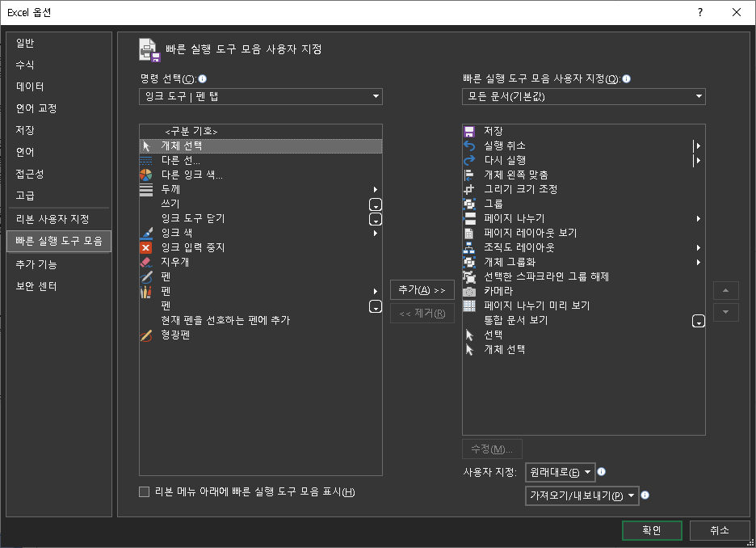The height and width of the screenshot is (548, 756).
Task: Open the 보안 센터 category
Action: click(x=59, y=286)
